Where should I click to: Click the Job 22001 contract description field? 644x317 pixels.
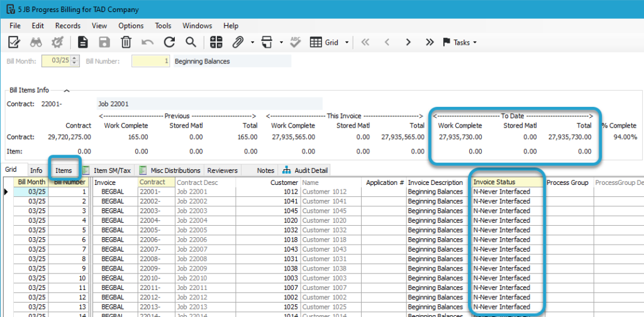point(209,104)
